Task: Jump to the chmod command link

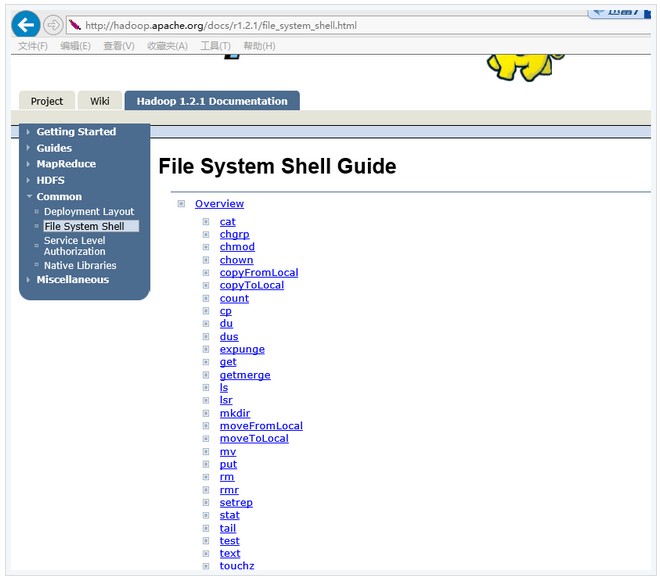Action: pyautogui.click(x=237, y=247)
